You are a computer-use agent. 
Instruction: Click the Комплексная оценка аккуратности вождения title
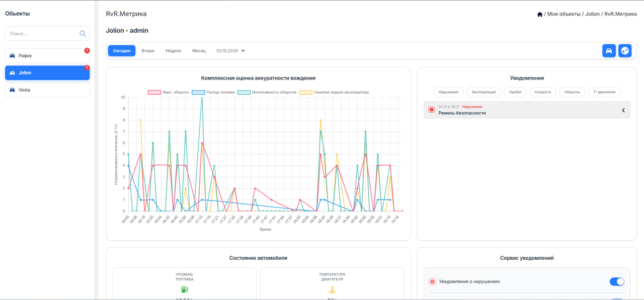coord(258,78)
